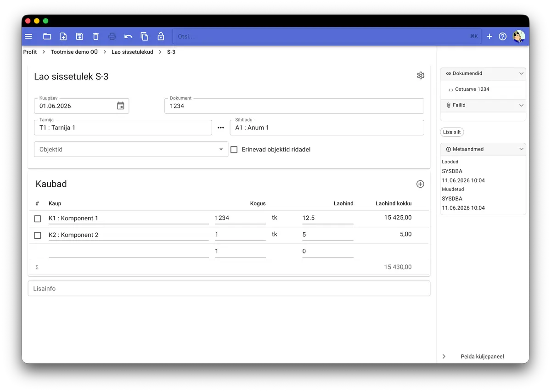Viewport: 551px width, 392px height.
Task: Click the three-dots button beside Tarnija
Action: tap(221, 128)
